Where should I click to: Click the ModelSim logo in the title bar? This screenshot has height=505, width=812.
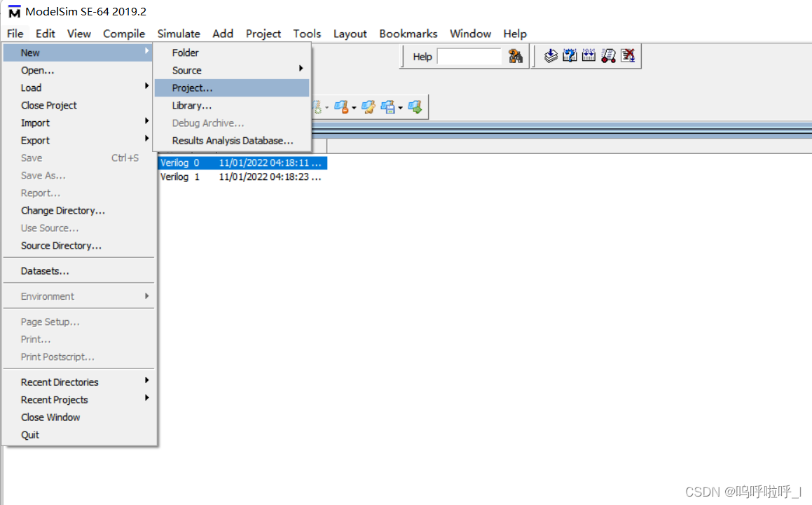point(14,11)
